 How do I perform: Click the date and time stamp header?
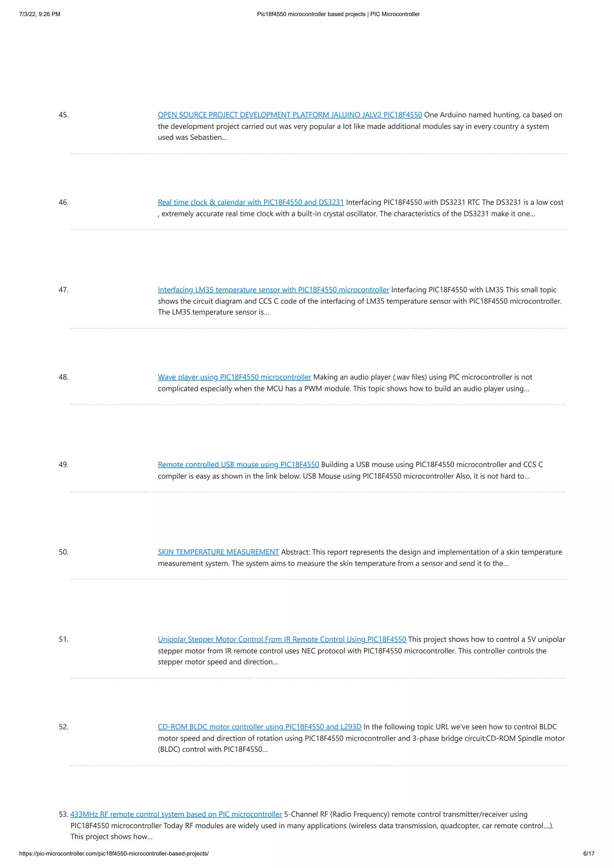tap(40, 14)
